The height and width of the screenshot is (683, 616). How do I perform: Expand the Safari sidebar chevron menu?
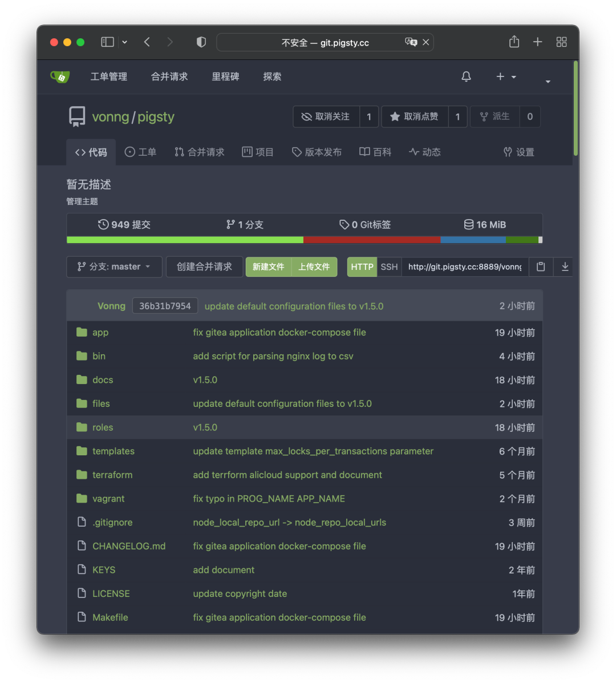[125, 42]
